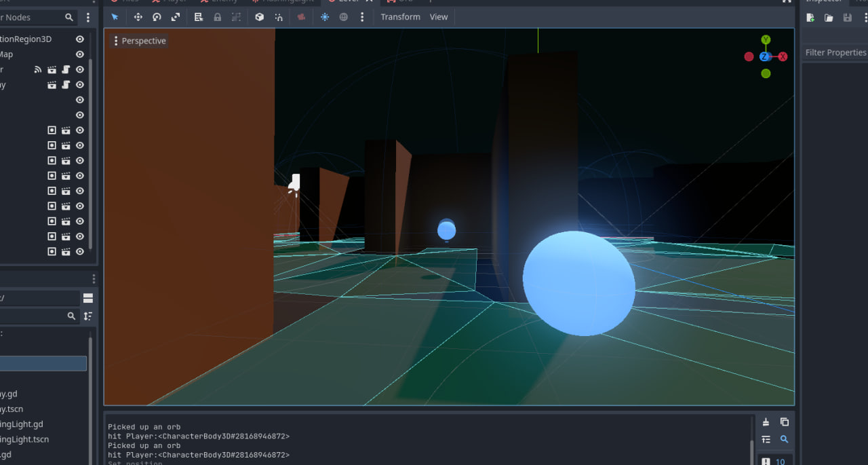868x465 pixels.
Task: Clear output log icon
Action: coord(766,422)
